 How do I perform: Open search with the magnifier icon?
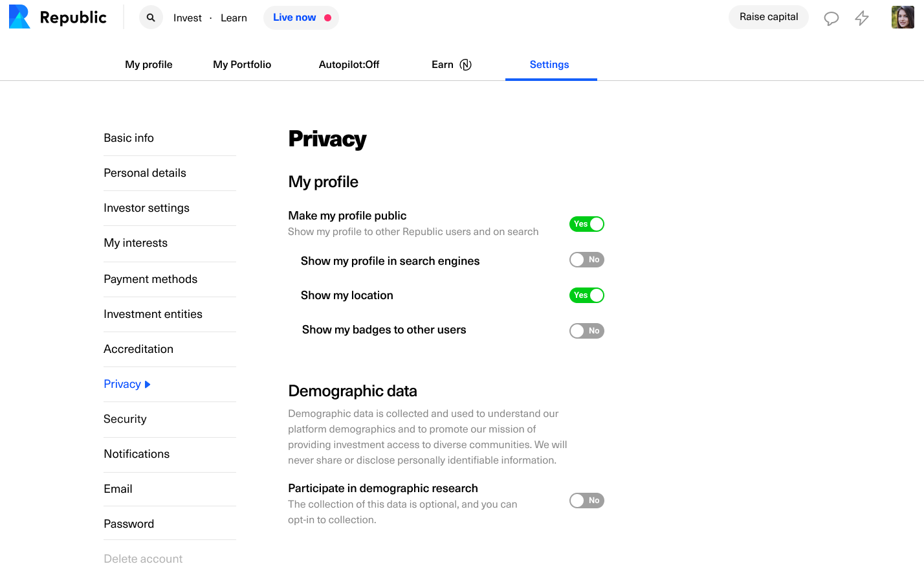[151, 17]
